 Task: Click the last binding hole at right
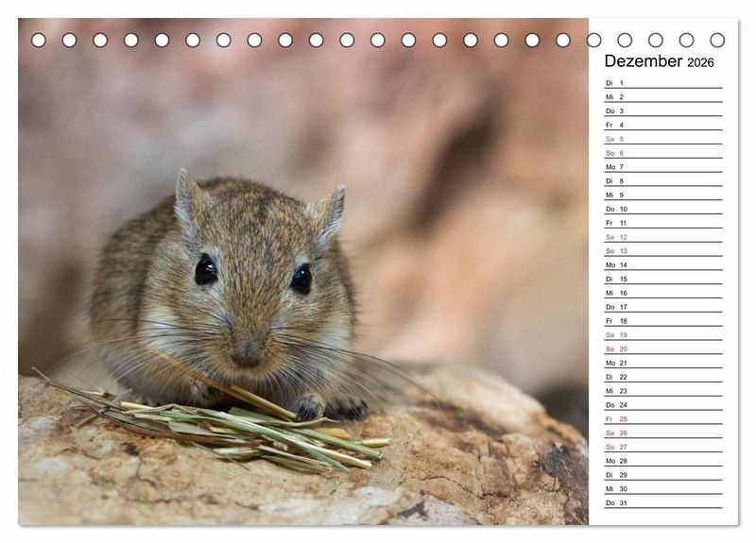[x=717, y=40]
